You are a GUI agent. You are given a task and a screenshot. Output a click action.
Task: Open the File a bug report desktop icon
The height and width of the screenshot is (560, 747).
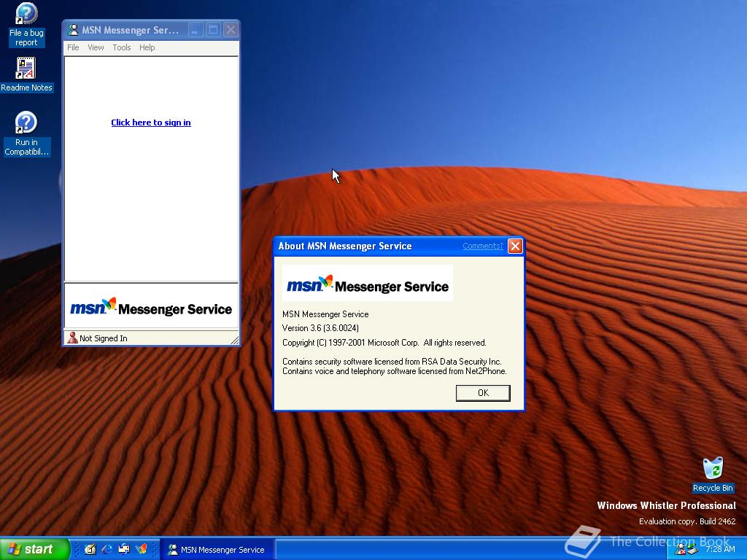(26, 25)
